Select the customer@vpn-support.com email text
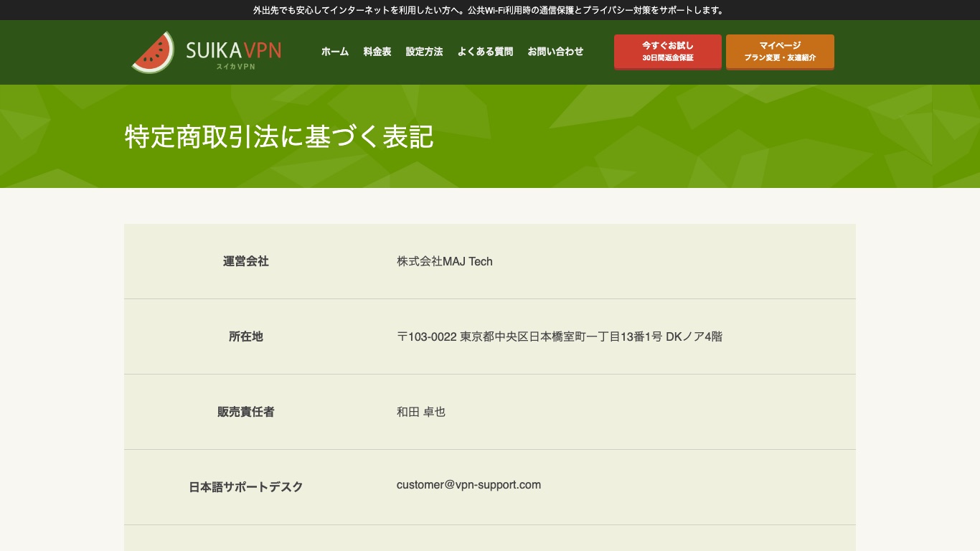 click(x=468, y=485)
